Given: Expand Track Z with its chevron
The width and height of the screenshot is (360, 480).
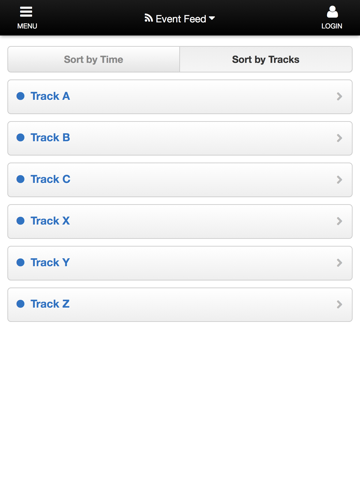Looking at the screenshot, I should [x=339, y=304].
